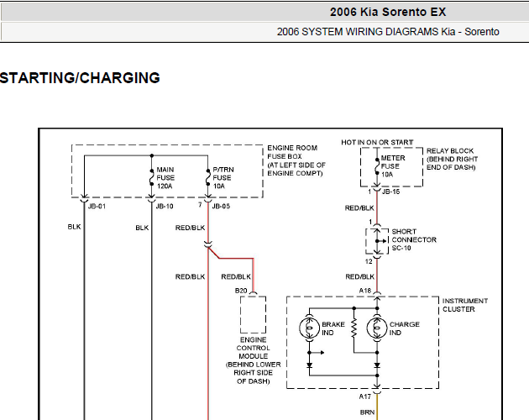Click the BRAKE IND label
This screenshot has height=420, width=529.
coord(333,328)
